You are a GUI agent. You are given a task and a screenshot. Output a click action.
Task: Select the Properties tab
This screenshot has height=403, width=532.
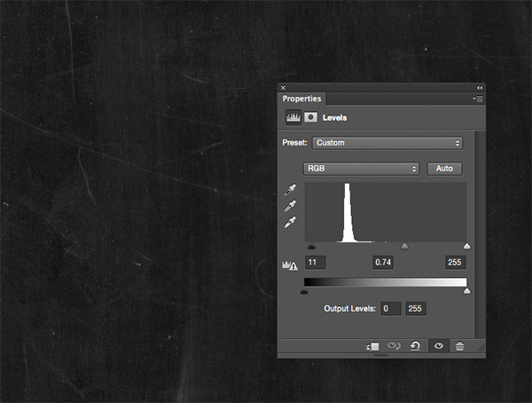coord(302,99)
